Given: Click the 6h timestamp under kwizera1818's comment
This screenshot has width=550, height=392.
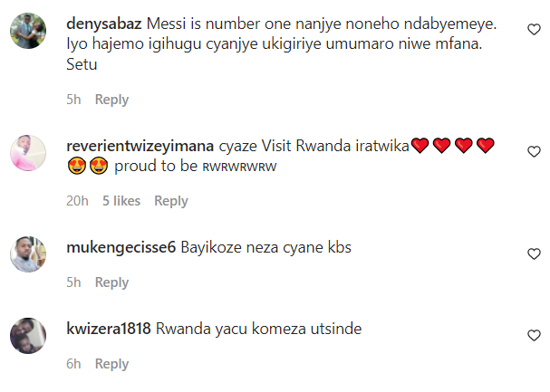Looking at the screenshot, I should pyautogui.click(x=73, y=364).
